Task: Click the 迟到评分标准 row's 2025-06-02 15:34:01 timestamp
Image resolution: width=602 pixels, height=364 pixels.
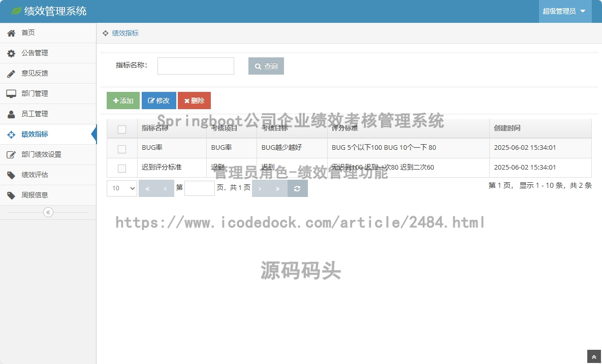Action: (x=525, y=168)
